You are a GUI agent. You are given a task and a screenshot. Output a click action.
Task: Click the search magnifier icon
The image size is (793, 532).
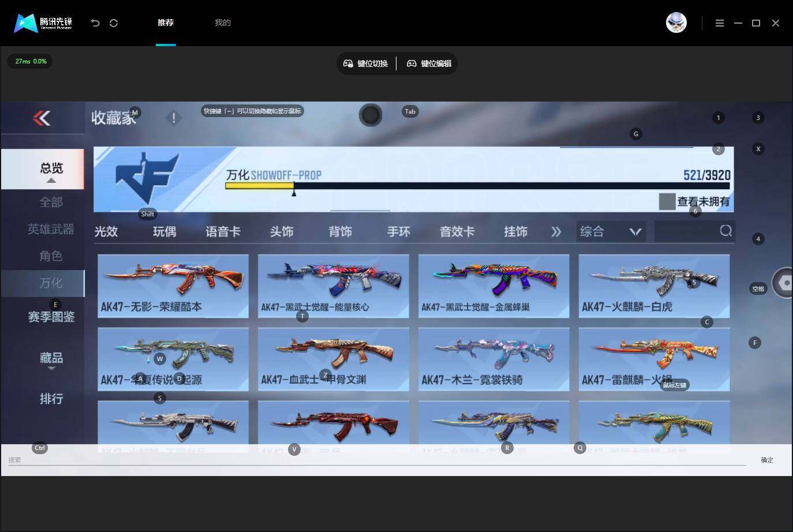click(x=726, y=231)
